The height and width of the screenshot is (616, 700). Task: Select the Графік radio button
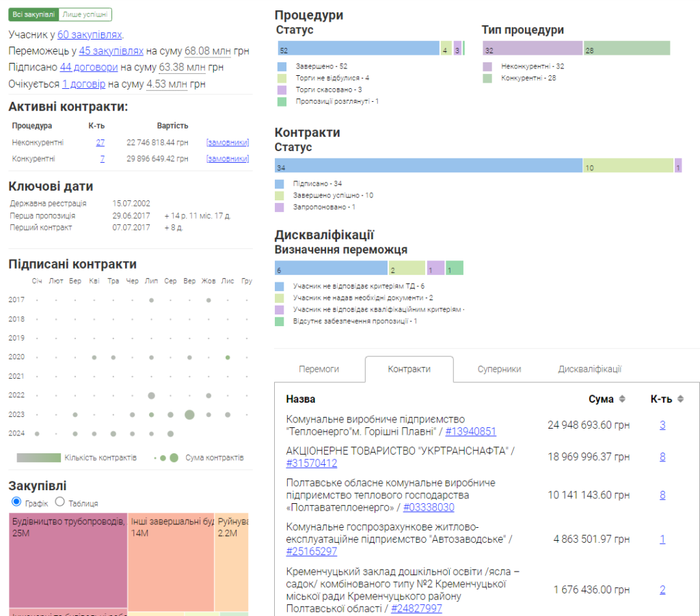pos(17,502)
